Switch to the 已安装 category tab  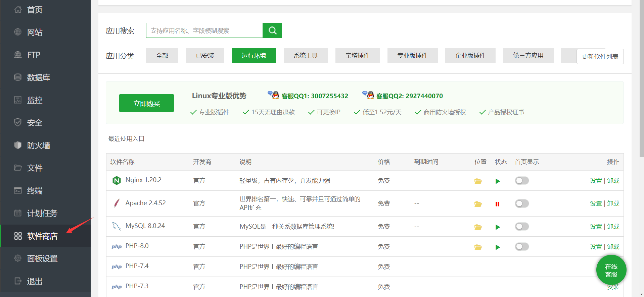point(205,55)
